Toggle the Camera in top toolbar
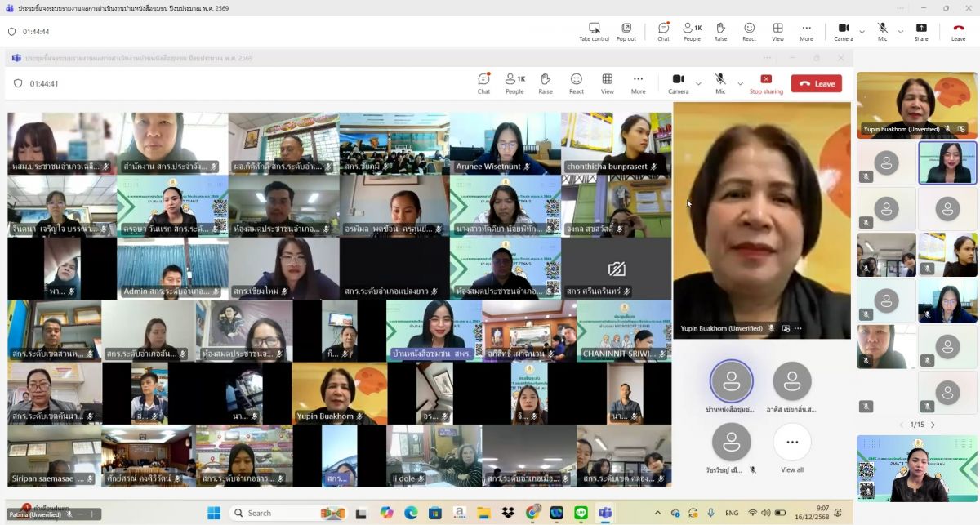The image size is (980, 525). point(844,31)
